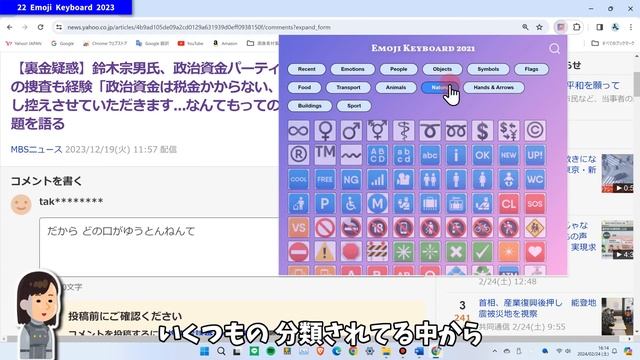
Task: Go back to the previous page
Action: pos(10,27)
